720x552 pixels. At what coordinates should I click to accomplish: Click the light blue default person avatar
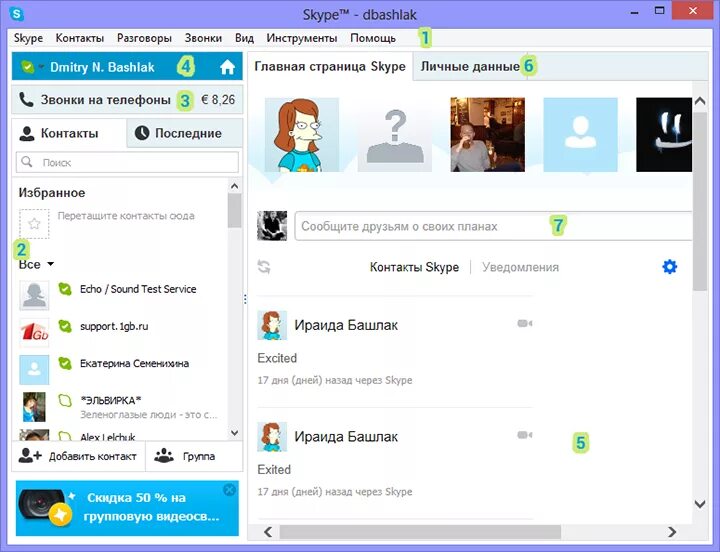[580, 135]
